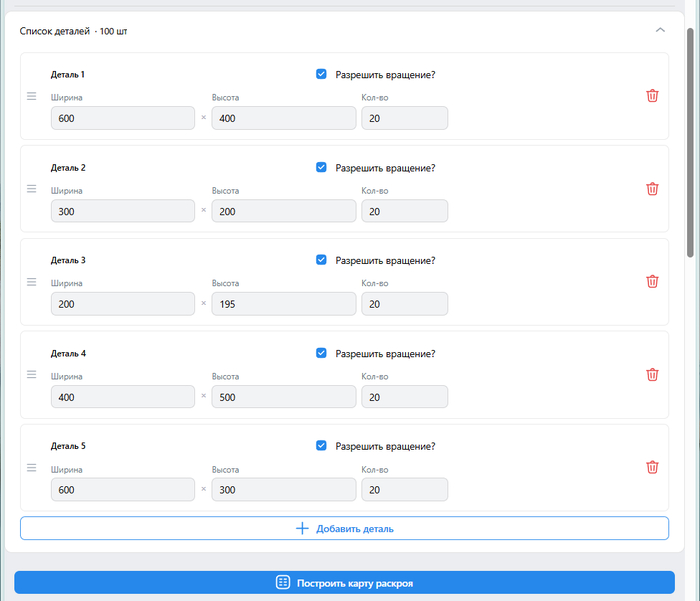Select Кол-во field of Деталь 5
The image size is (700, 601).
[404, 490]
